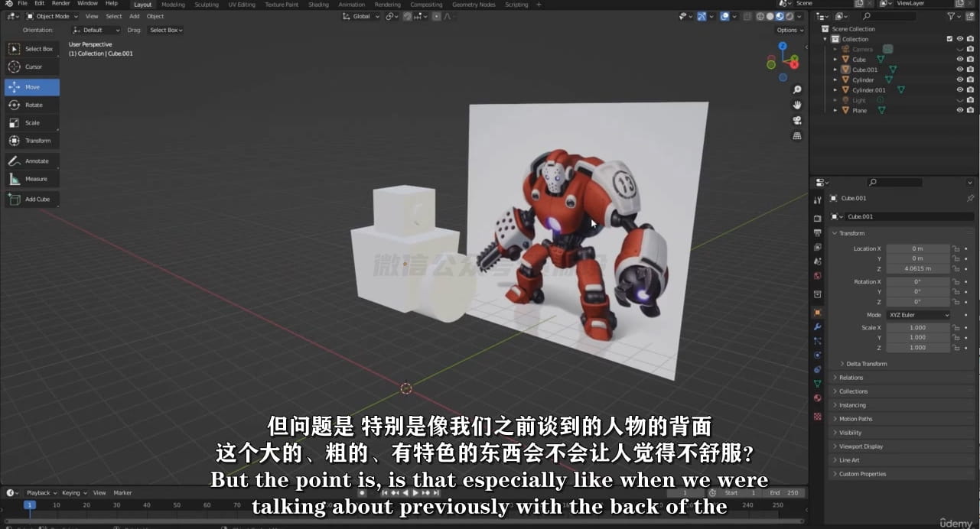This screenshot has height=529, width=980.
Task: Open the Physics properties tab
Action: click(817, 355)
